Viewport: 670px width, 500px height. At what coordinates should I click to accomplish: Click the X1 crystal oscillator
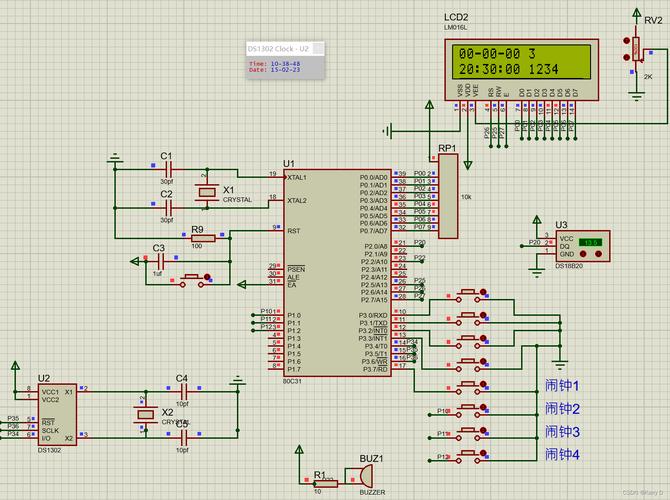[x=207, y=190]
